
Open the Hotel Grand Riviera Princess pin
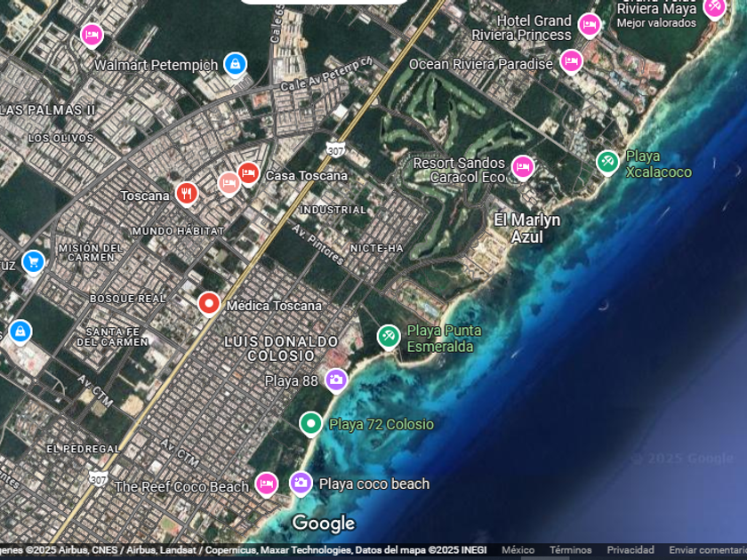(x=590, y=24)
